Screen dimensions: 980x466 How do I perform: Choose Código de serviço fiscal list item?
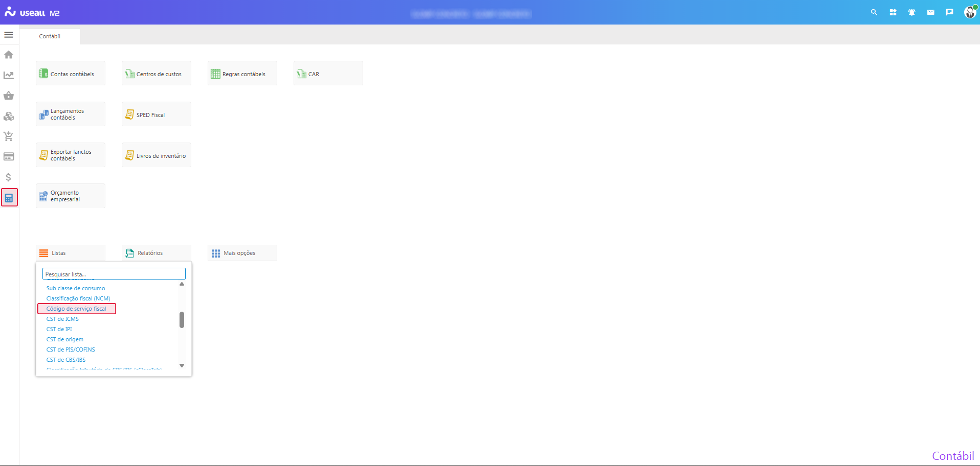[x=76, y=309]
